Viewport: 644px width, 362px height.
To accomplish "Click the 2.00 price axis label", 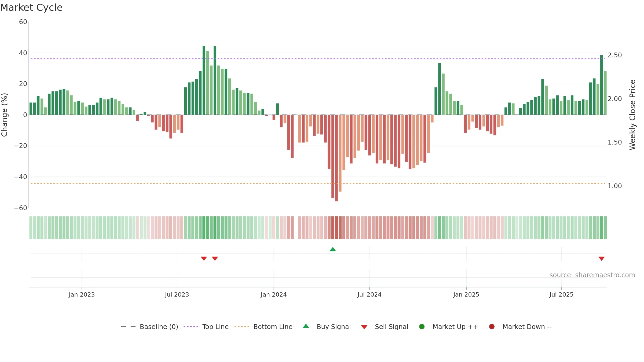I will [615, 99].
